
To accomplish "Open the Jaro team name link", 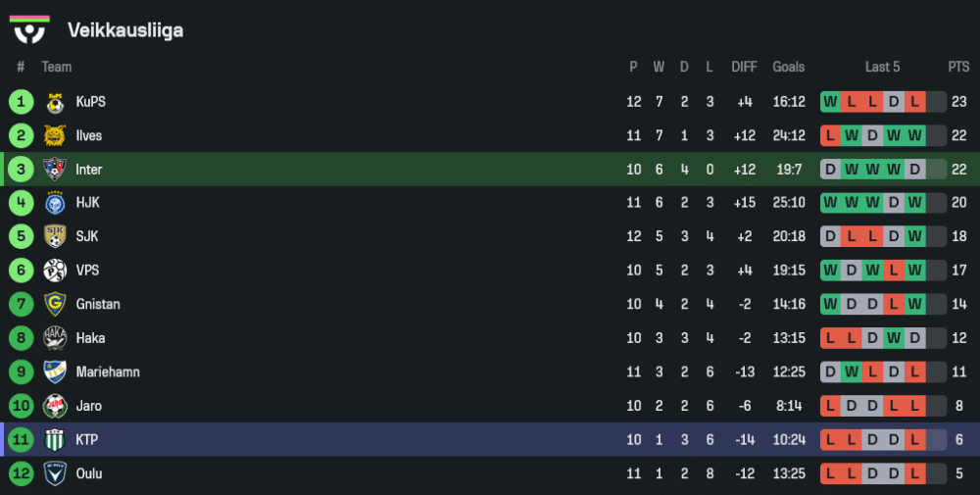I will pyautogui.click(x=88, y=406).
